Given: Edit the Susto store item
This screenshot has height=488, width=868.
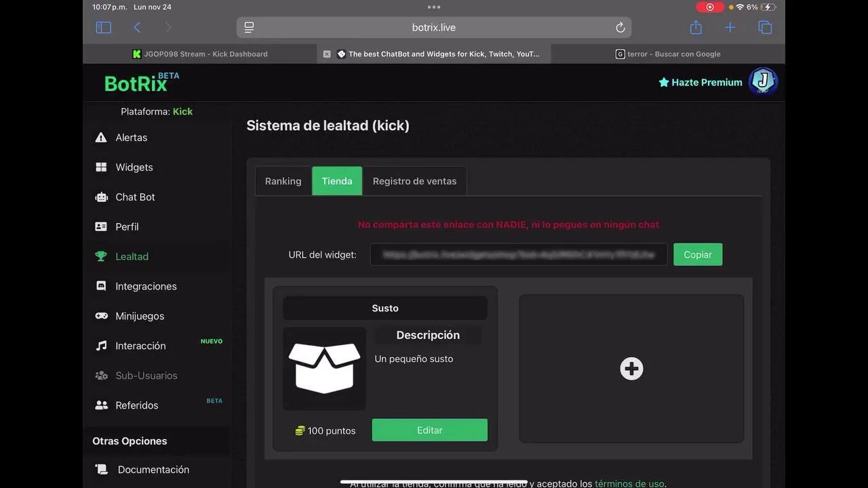Looking at the screenshot, I should coord(429,430).
